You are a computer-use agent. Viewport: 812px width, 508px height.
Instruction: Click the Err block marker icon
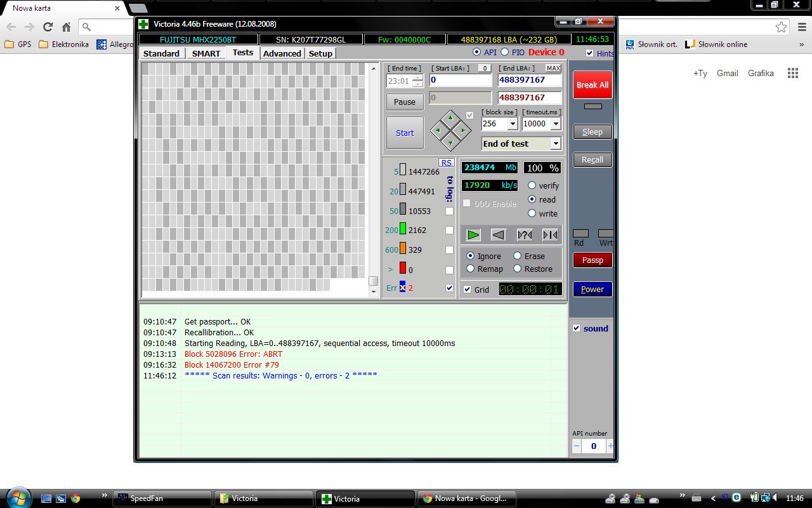(x=402, y=287)
